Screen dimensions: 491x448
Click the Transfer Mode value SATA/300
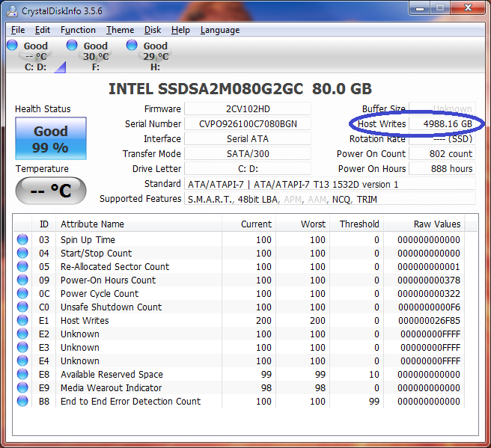[248, 154]
